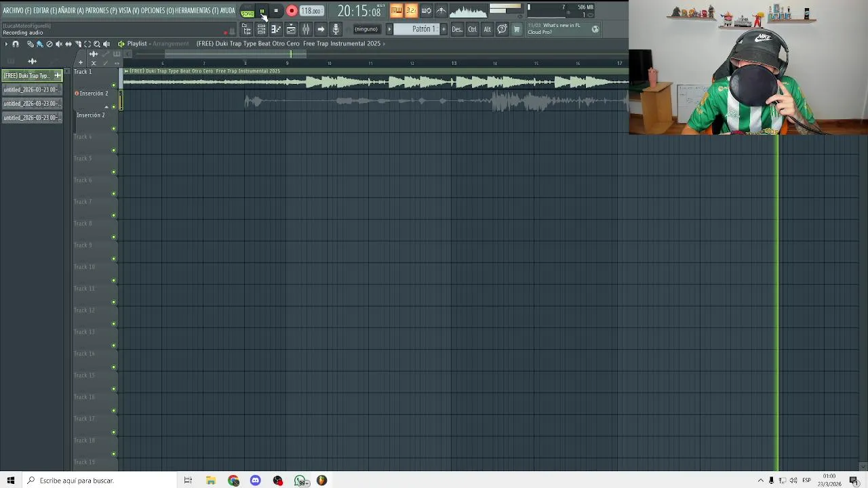Select the pencil draw tool
868x488 pixels.
coord(31,44)
